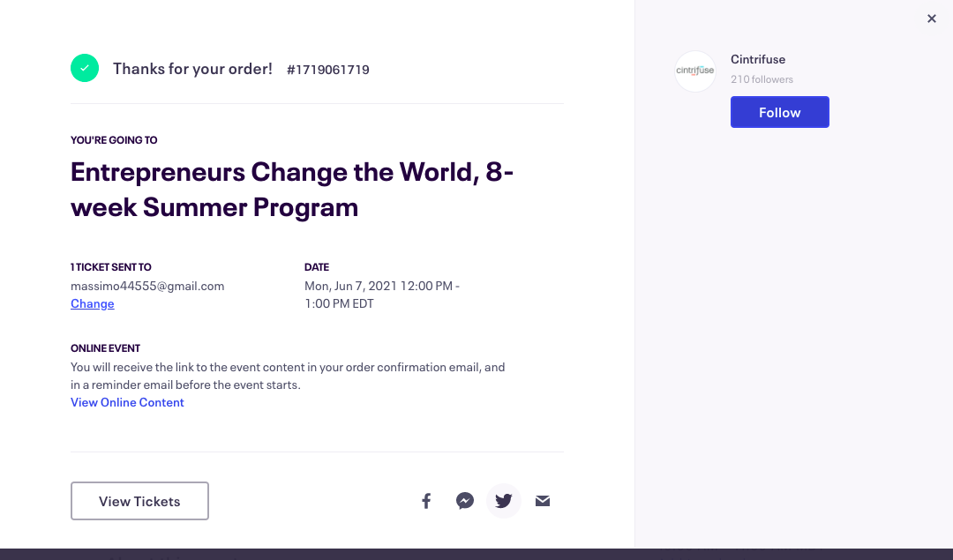Screen dimensions: 953x560
Task: Click the massimo44555@gmail.com email text
Action: pyautogui.click(x=147, y=286)
